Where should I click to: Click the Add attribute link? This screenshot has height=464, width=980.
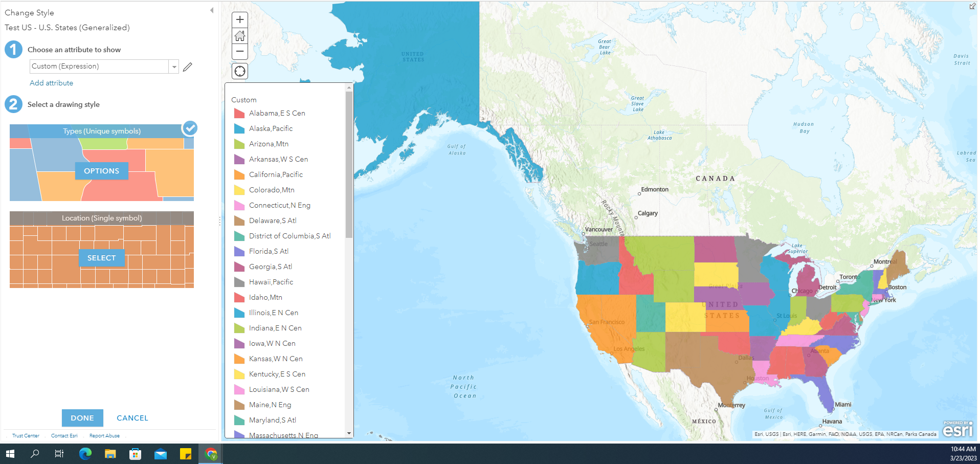pyautogui.click(x=51, y=83)
